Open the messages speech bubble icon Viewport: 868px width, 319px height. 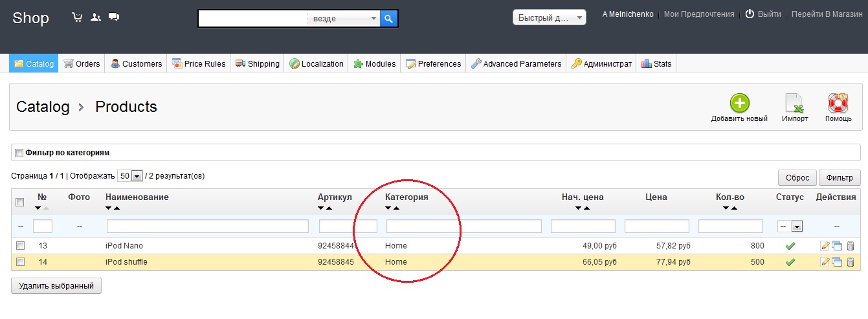pyautogui.click(x=114, y=17)
